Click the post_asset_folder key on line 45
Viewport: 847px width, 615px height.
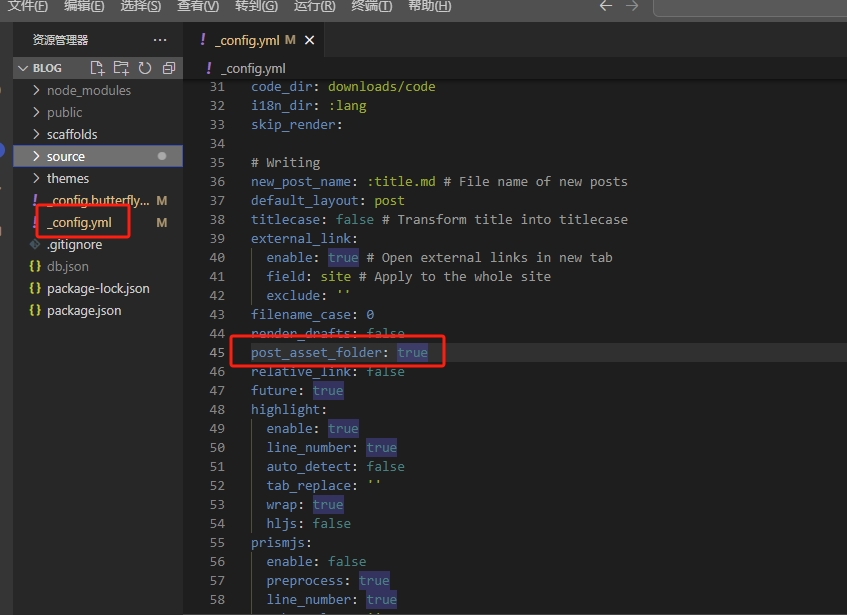316,353
